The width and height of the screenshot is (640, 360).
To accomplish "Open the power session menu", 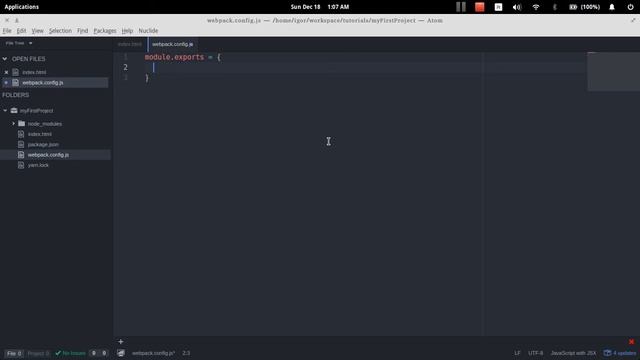I will point(631,7).
